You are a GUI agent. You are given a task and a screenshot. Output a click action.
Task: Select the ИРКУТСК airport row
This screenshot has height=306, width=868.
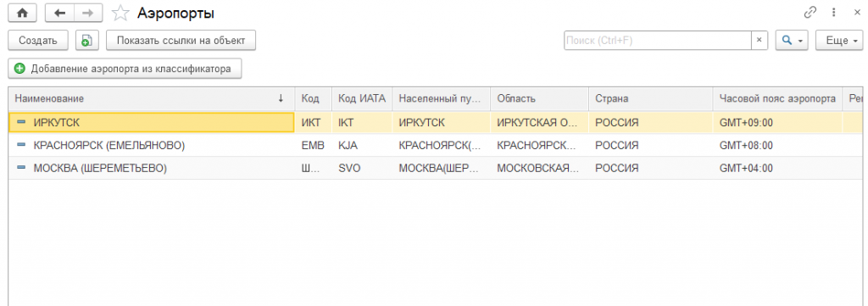coord(434,123)
